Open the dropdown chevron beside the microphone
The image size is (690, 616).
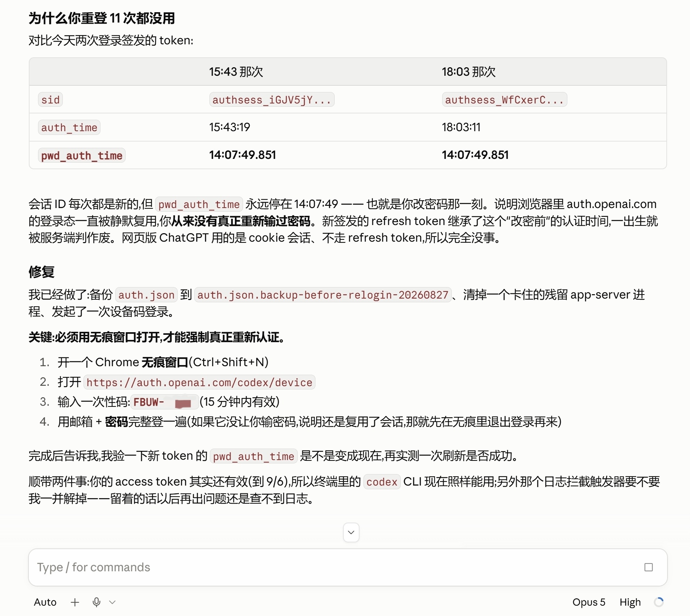pyautogui.click(x=113, y=602)
